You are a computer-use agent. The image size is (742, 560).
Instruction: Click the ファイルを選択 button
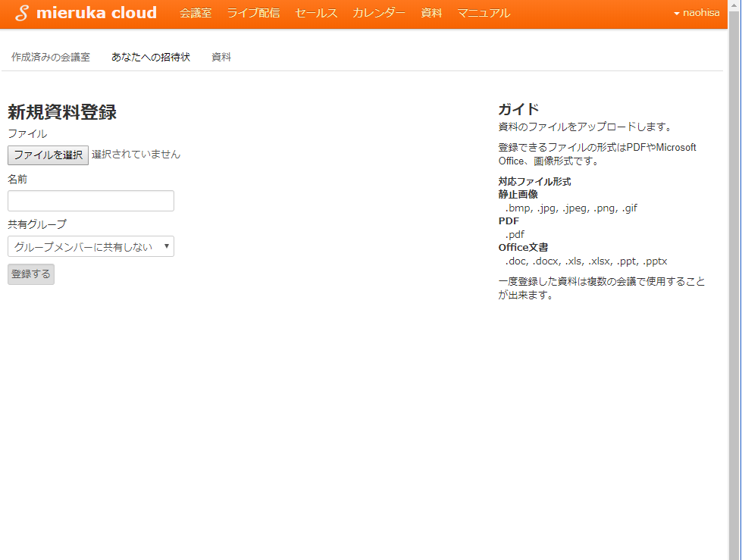(x=48, y=155)
